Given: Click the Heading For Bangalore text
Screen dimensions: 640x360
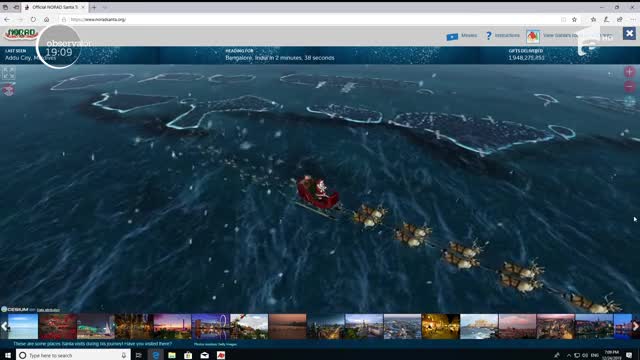Looking at the screenshot, I should coord(280,55).
